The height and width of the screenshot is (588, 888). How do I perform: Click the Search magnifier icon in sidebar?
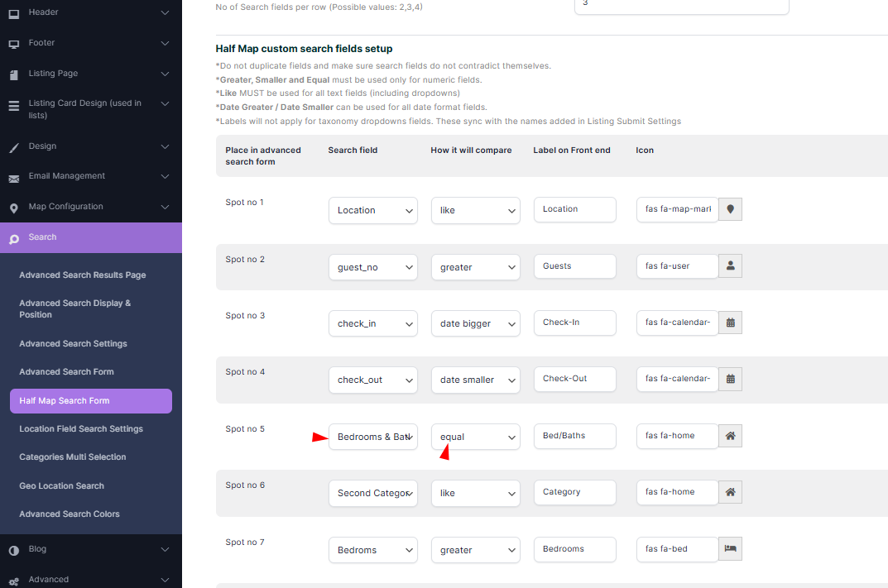[x=13, y=238]
